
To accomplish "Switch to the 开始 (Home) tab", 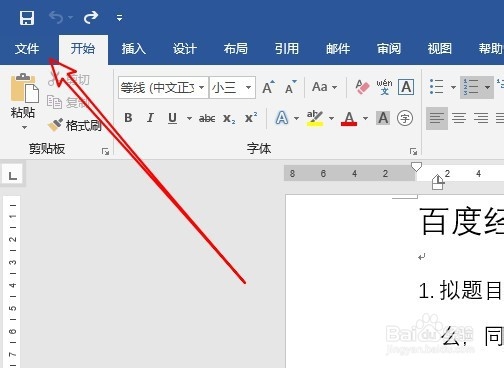I will click(83, 49).
